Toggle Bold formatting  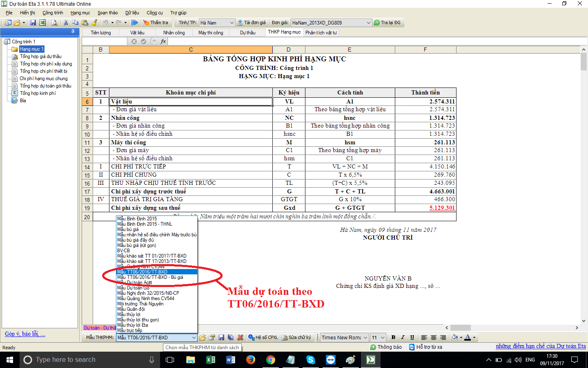click(393, 337)
